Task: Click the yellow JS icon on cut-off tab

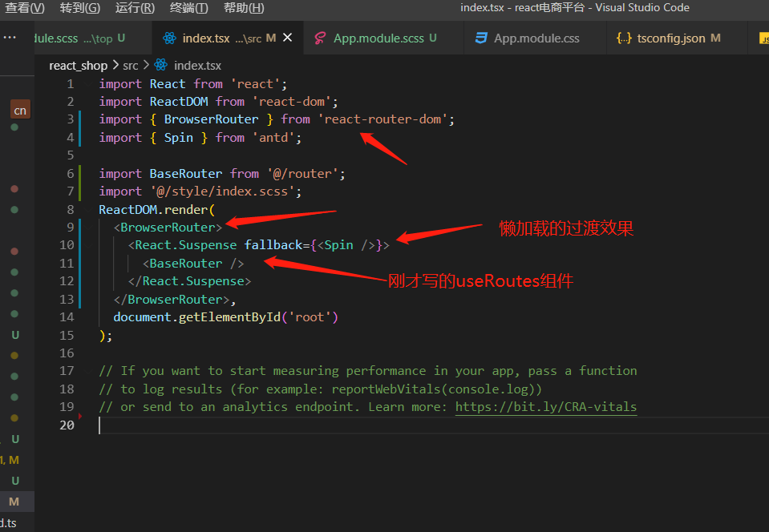Action: [x=764, y=38]
